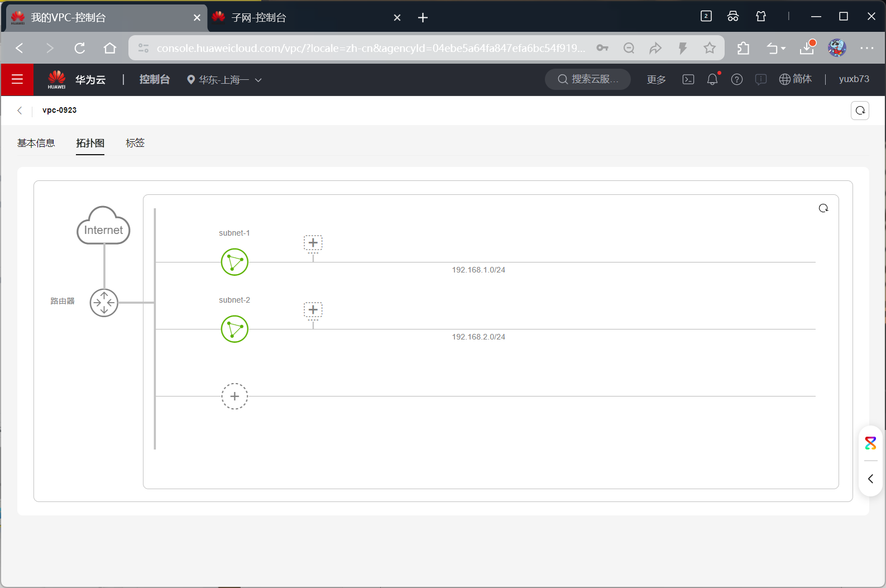This screenshot has height=588, width=886.
Task: Open the red hamburger service menu
Action: 17,79
